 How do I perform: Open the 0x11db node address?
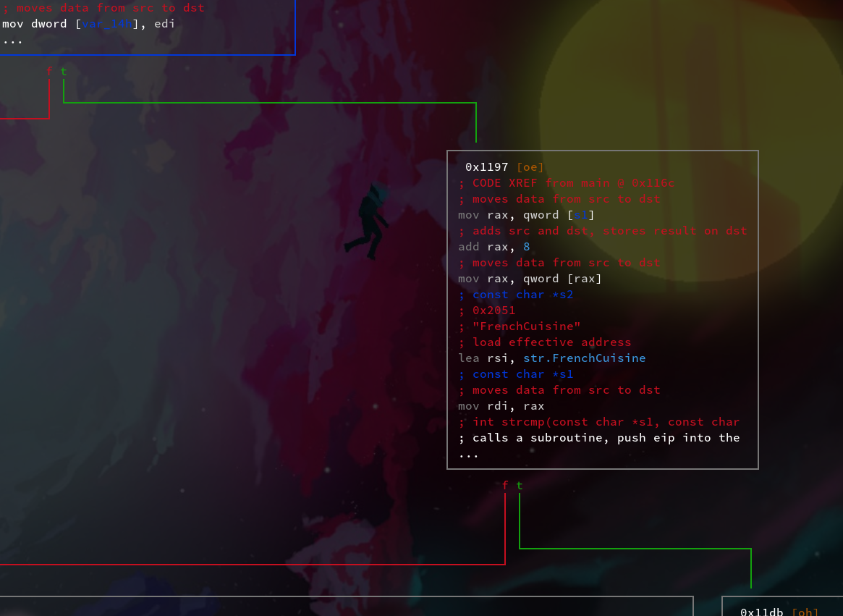762,612
